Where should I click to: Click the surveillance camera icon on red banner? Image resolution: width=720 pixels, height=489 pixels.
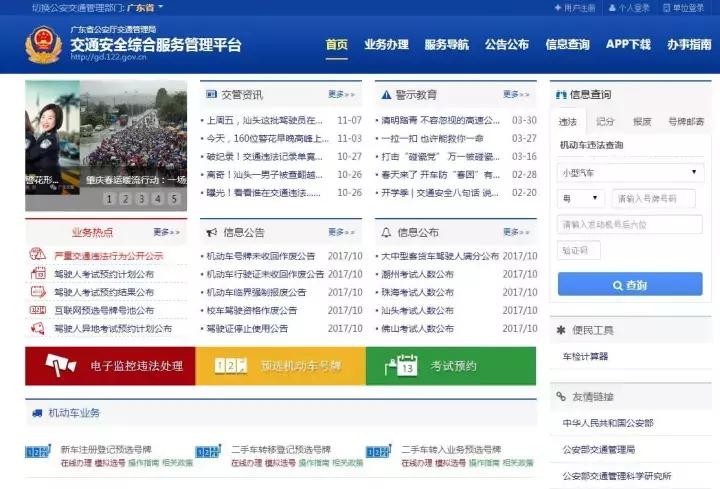[61, 366]
